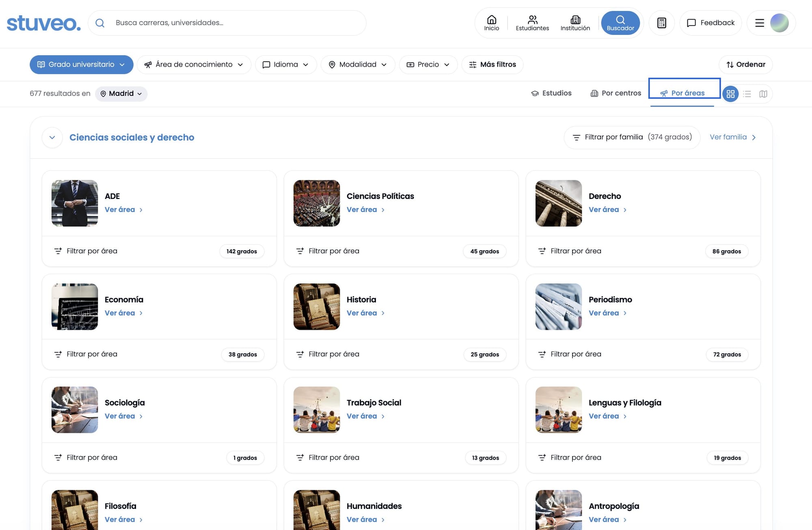This screenshot has width=812, height=530.
Task: Click filter icon beside ADE Filtrar por área
Action: click(x=58, y=251)
